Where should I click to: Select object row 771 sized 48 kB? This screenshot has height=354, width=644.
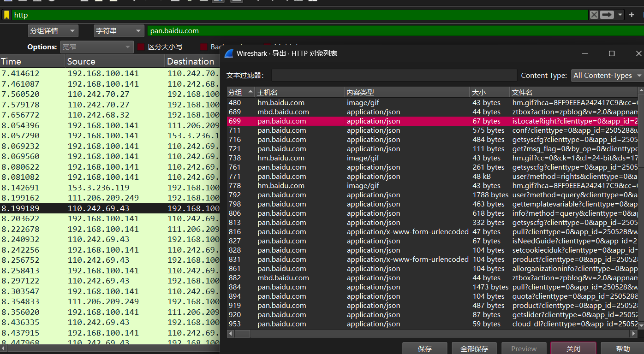432,176
